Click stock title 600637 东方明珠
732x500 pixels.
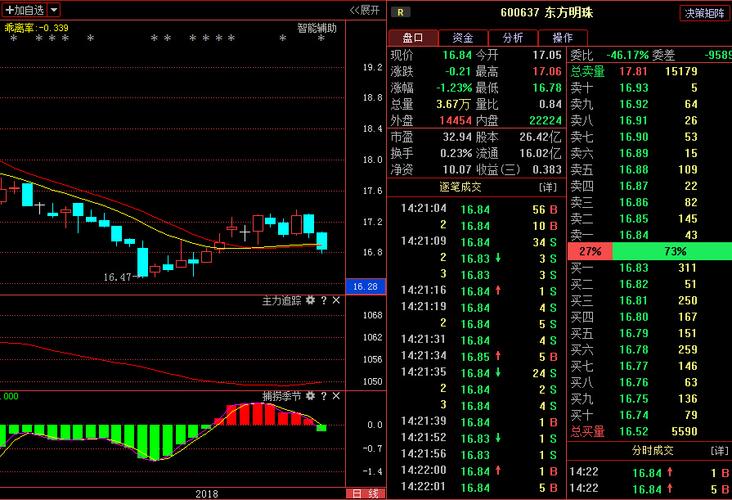(x=547, y=13)
